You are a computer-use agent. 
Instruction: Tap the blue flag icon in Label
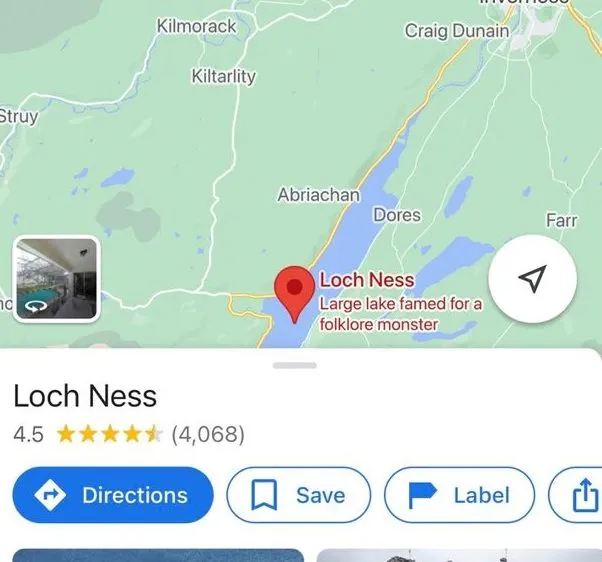(x=422, y=495)
